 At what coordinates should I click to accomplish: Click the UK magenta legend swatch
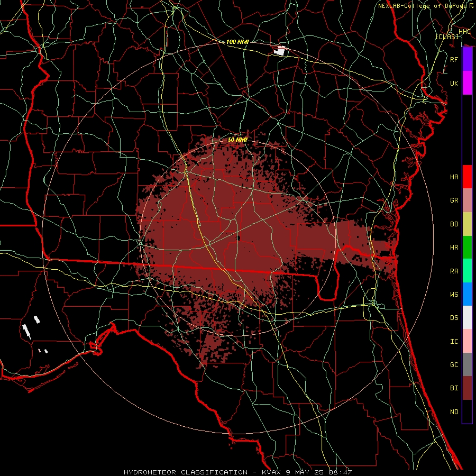point(467,83)
